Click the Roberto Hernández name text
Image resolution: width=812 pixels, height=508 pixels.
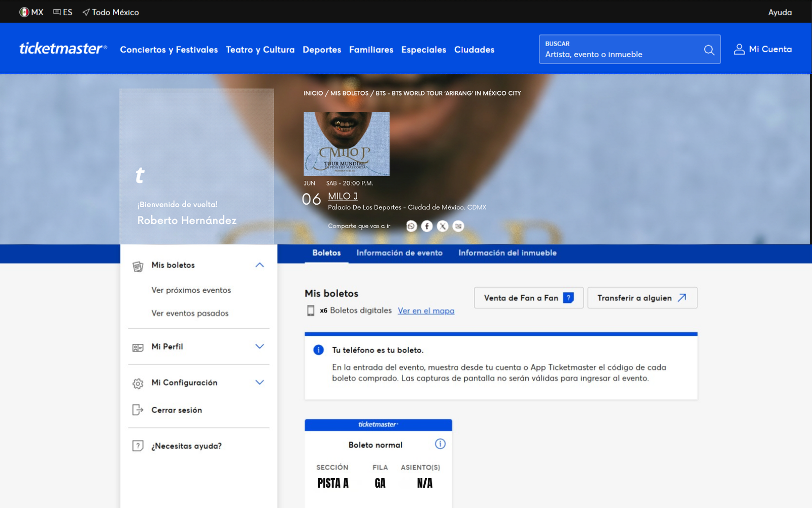[187, 220]
